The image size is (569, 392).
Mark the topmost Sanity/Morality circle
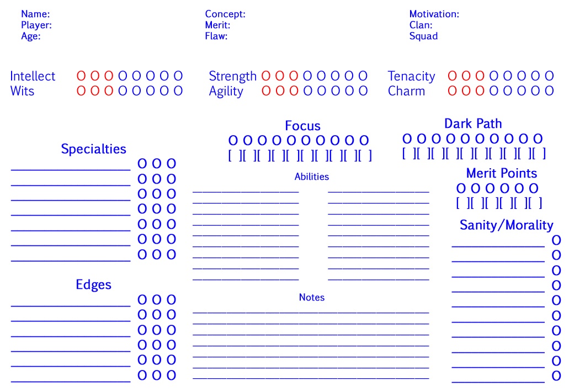[x=556, y=240]
